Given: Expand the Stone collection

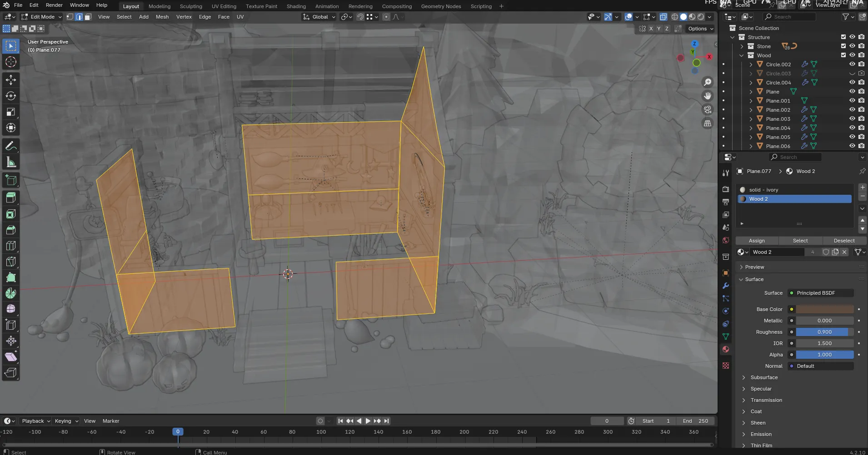Looking at the screenshot, I should coord(742,46).
